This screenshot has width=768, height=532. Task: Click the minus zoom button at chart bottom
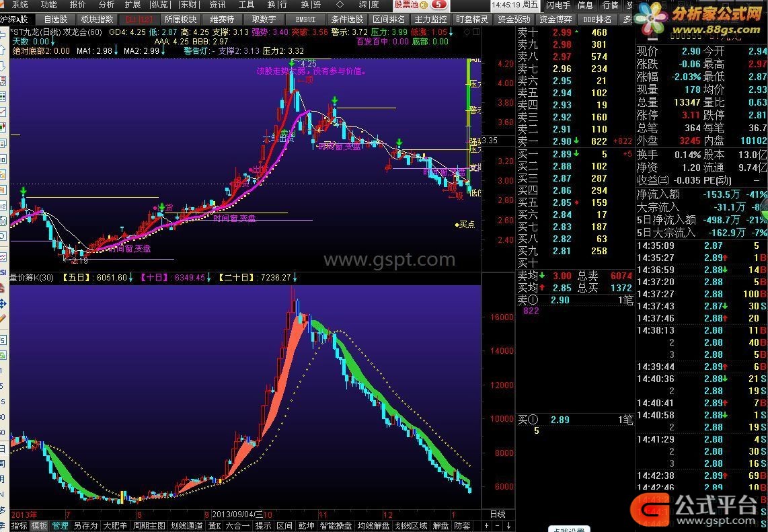point(498,526)
